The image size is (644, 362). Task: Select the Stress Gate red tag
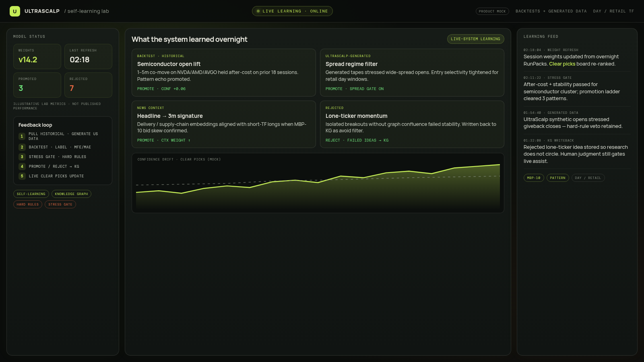60,204
